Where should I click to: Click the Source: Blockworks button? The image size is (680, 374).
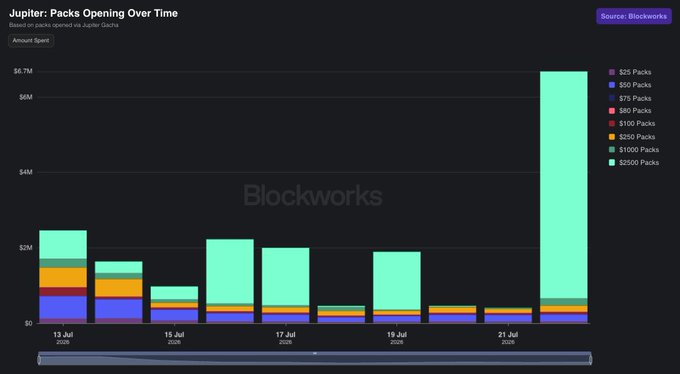pos(634,16)
